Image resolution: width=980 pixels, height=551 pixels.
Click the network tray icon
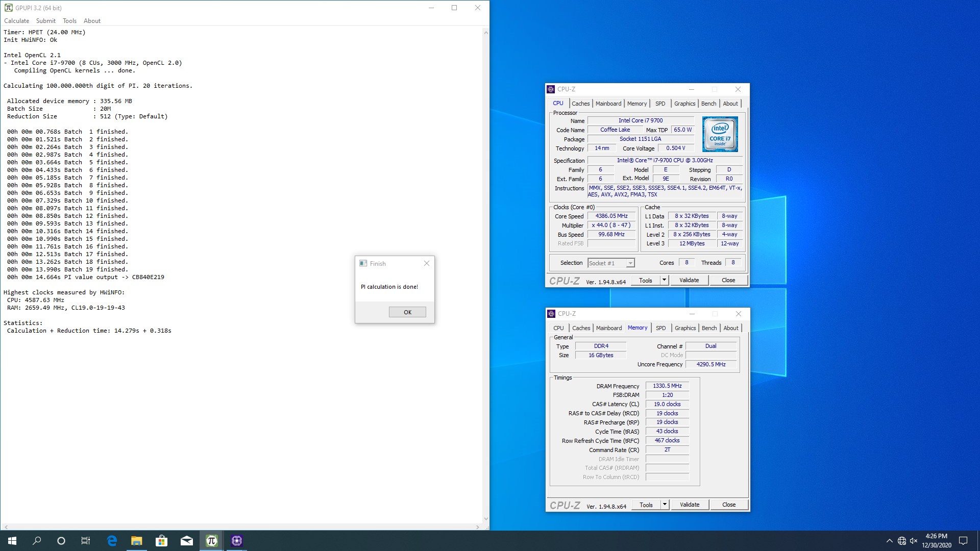click(902, 541)
